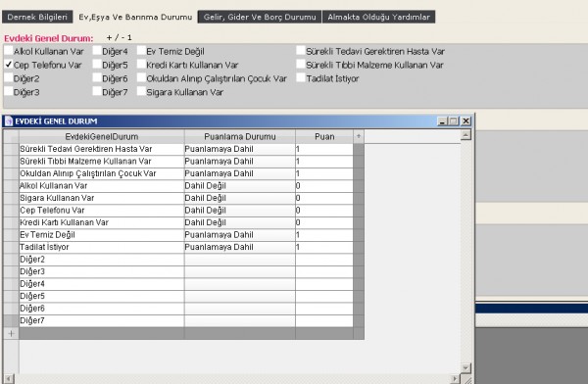
Task: Click the horizontal scrollbar right arrow
Action: 455,379
